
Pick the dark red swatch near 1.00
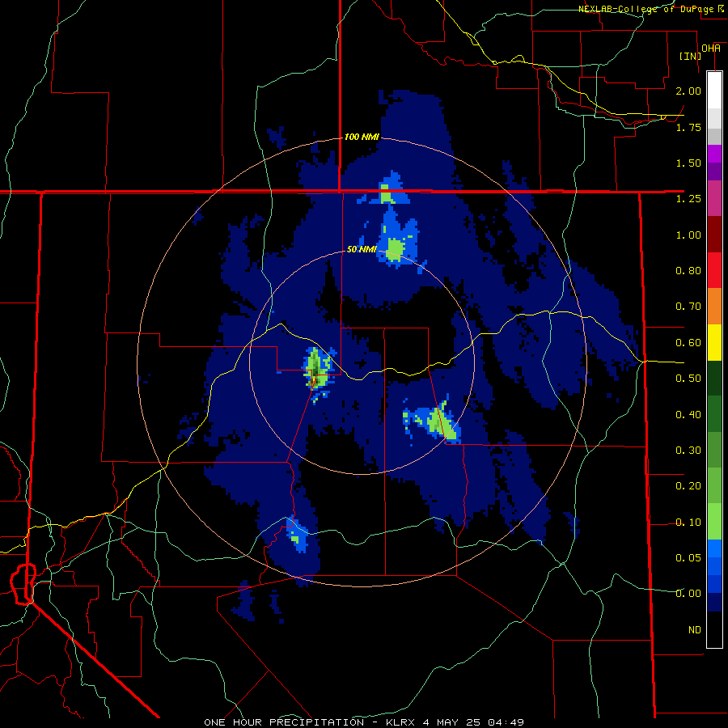coord(714,235)
